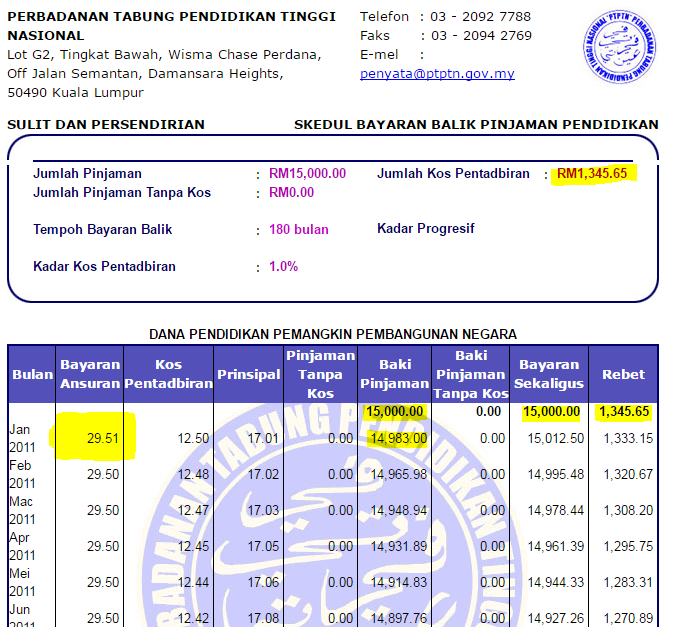Click the 14,978.44 Bayaran Sekaligus cell
Screen dimensions: 676x627
pos(556,511)
